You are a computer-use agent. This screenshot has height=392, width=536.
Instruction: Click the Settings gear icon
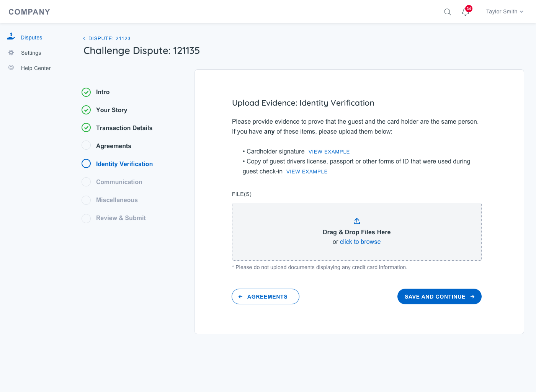pos(11,52)
